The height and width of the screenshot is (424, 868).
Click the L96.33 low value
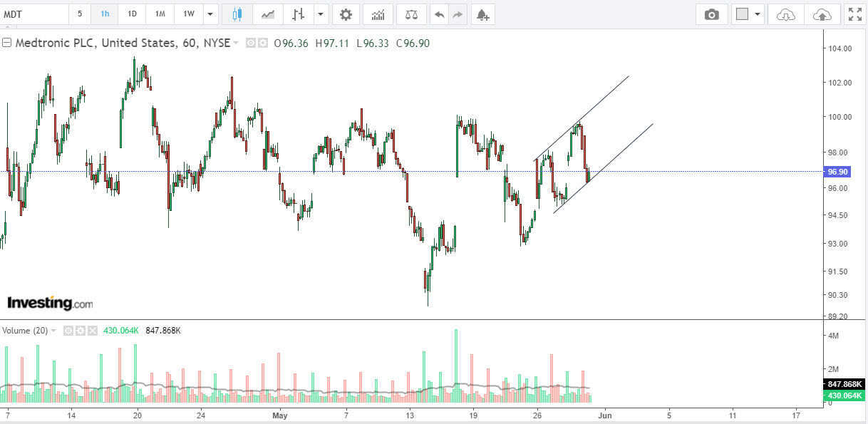373,43
